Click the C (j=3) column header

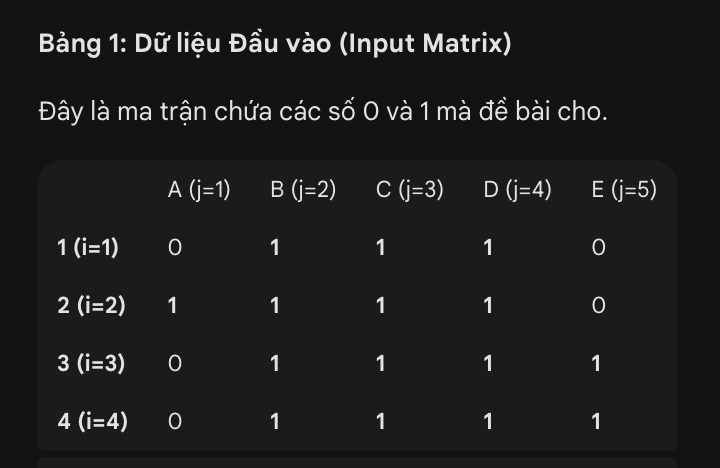pos(409,190)
